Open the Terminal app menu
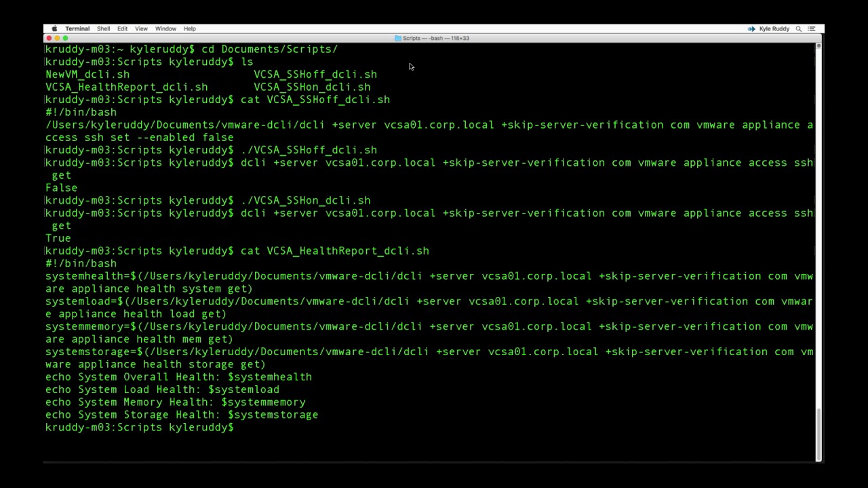The width and height of the screenshot is (868, 488). click(x=77, y=28)
